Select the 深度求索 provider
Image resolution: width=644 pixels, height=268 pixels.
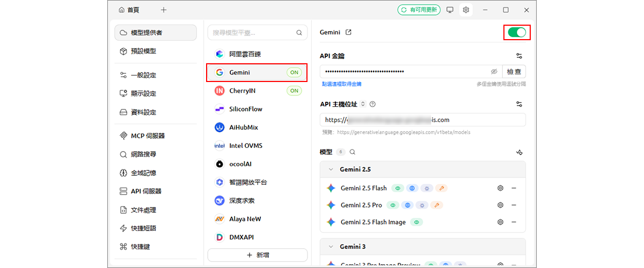click(257, 200)
